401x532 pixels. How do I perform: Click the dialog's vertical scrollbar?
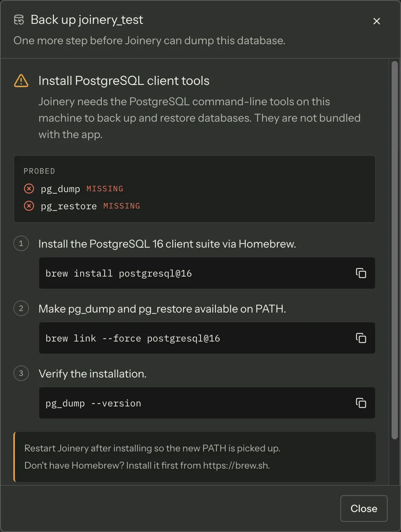395,250
